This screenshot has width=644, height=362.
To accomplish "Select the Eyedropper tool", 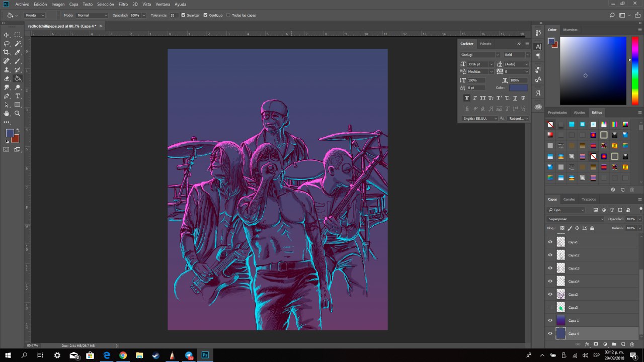I will (18, 52).
